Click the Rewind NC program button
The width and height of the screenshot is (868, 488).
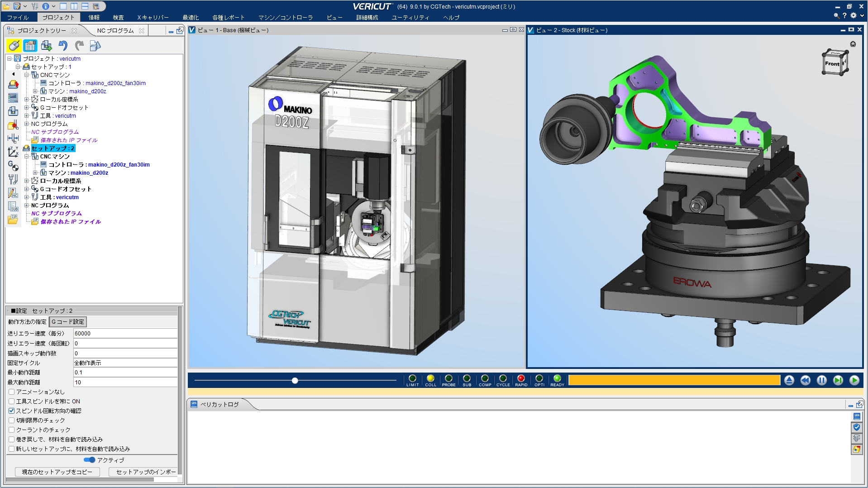pos(806,380)
